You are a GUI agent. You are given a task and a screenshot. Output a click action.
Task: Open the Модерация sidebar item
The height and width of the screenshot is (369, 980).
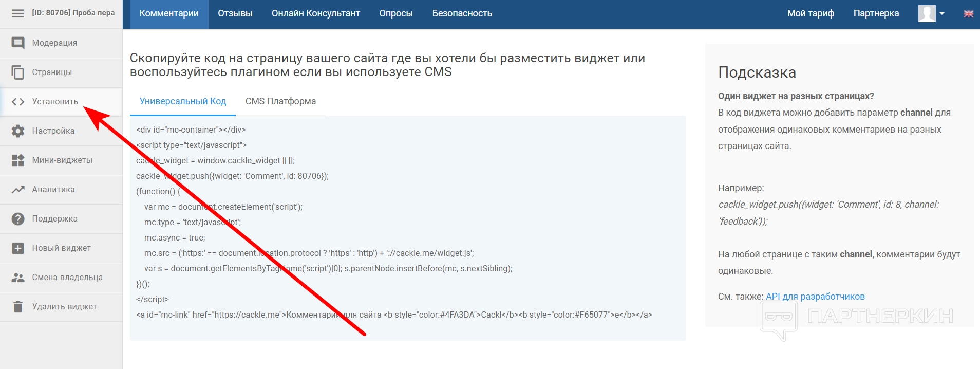pyautogui.click(x=61, y=43)
